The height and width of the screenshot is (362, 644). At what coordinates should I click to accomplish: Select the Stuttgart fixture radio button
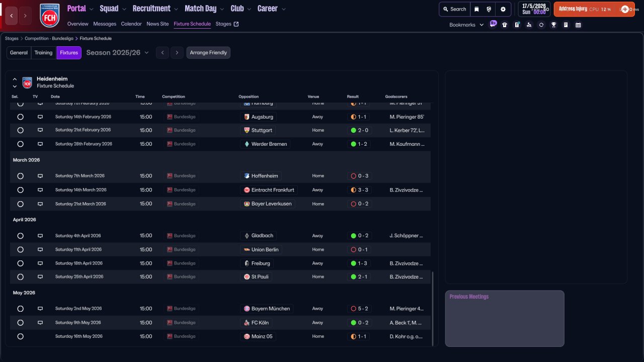20,130
